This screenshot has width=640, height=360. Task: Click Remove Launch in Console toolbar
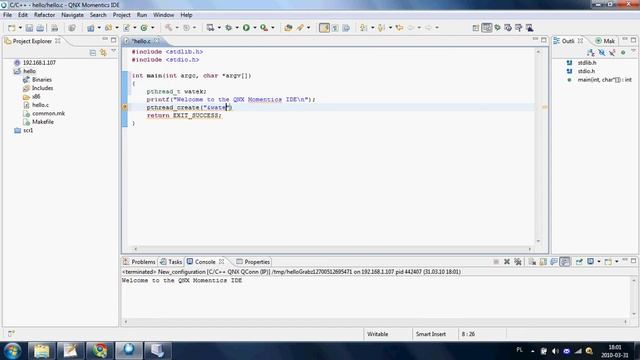click(x=507, y=262)
